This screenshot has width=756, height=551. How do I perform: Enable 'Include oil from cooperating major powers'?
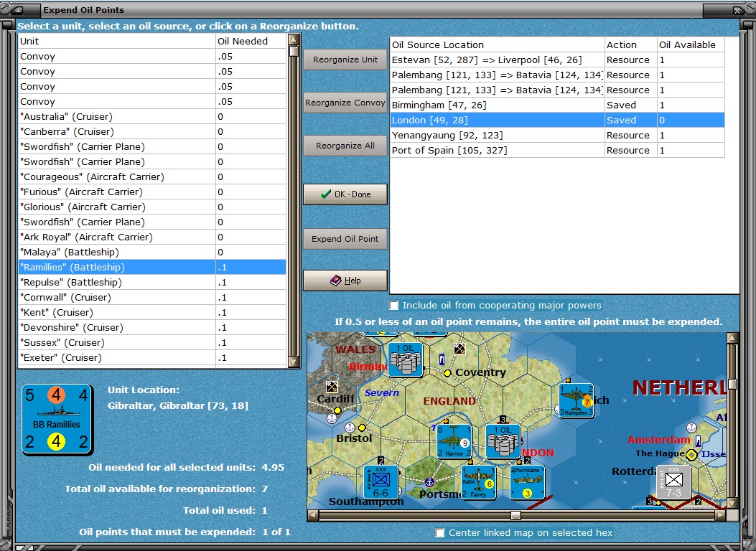pos(394,306)
